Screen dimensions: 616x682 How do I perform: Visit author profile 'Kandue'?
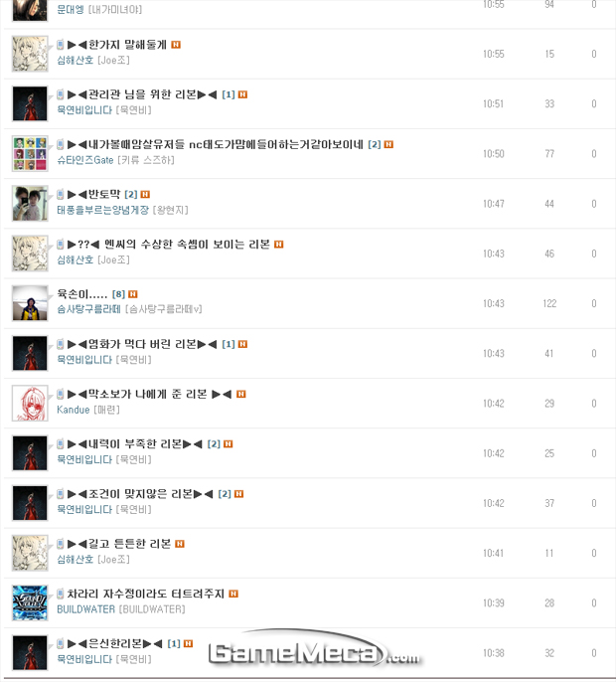pos(74,410)
